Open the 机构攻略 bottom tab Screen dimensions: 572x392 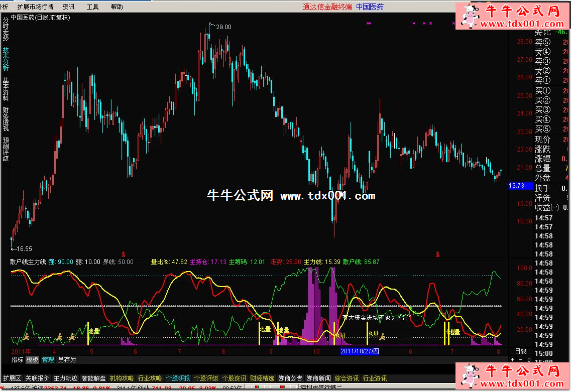[122, 378]
